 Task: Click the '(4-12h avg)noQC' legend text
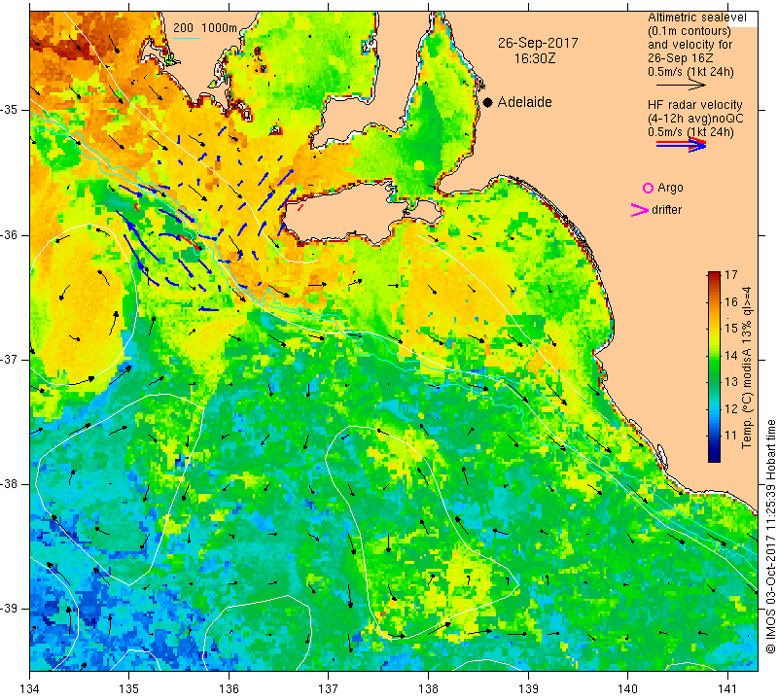pos(695,119)
